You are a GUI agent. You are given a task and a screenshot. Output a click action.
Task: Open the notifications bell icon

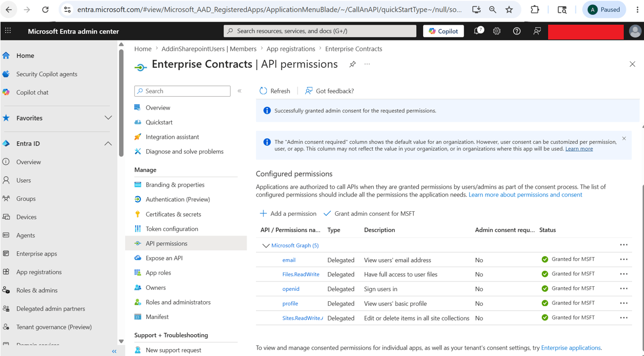pyautogui.click(x=478, y=31)
